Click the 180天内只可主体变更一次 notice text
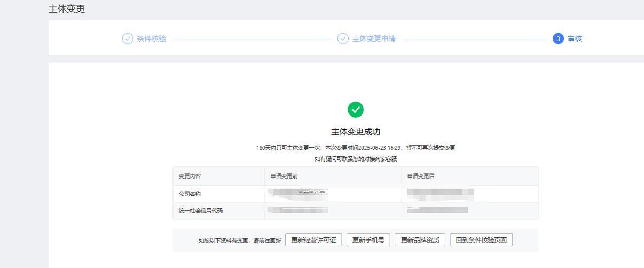This screenshot has height=268, width=644. (x=356, y=148)
